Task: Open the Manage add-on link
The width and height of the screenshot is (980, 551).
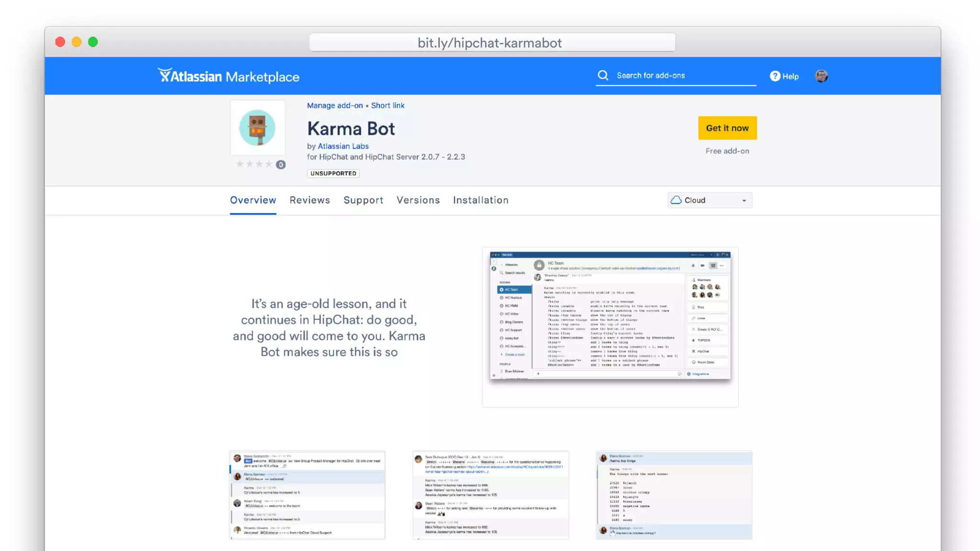Action: point(335,105)
